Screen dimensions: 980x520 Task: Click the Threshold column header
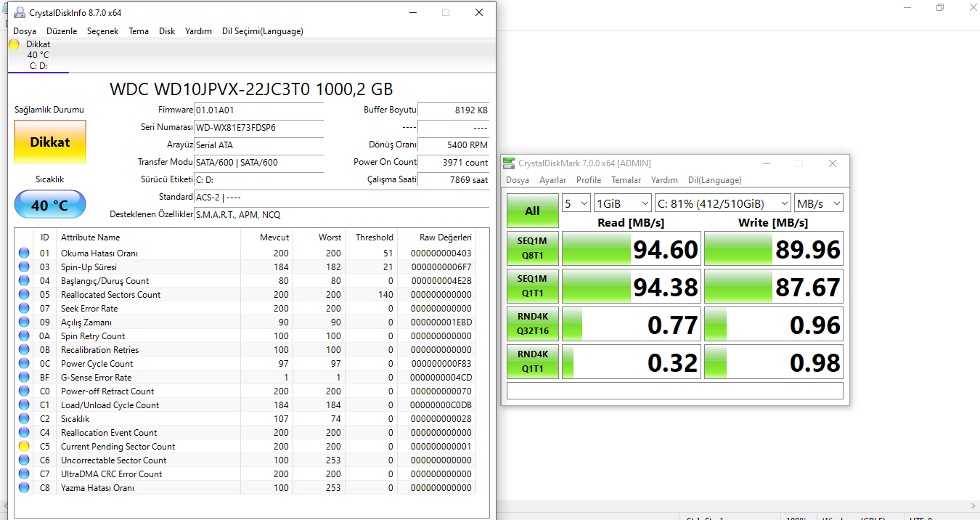pyautogui.click(x=372, y=237)
